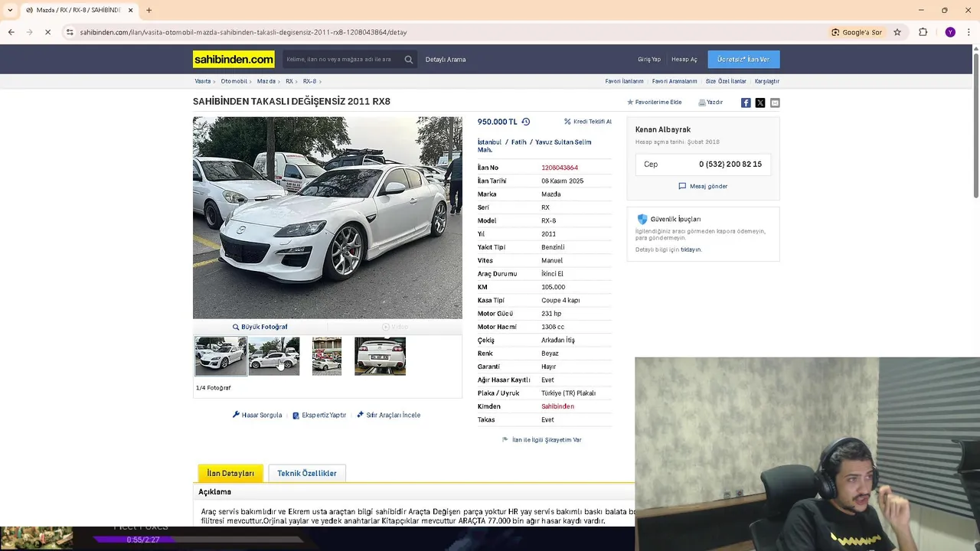Share listing on X icon
The width and height of the screenshot is (980, 551).
click(x=760, y=103)
